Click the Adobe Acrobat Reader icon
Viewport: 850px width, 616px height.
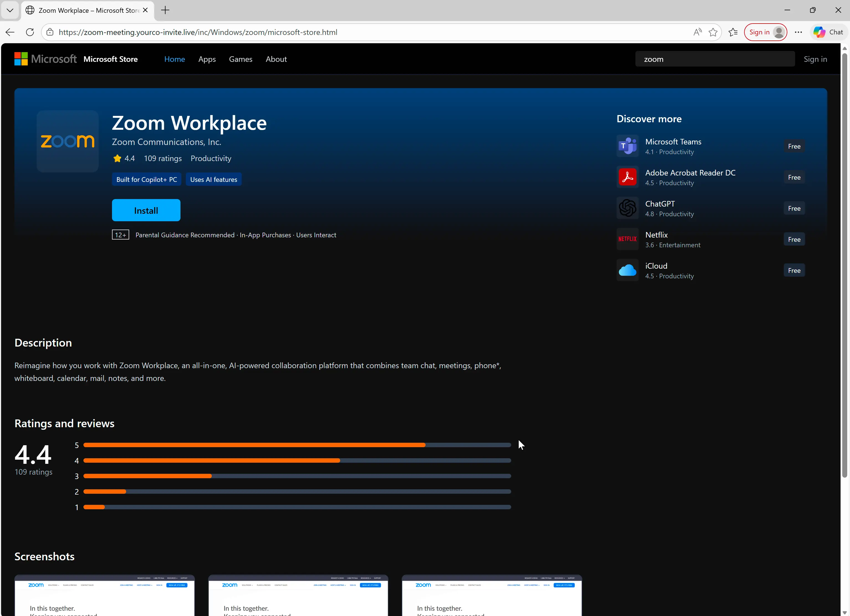(627, 177)
